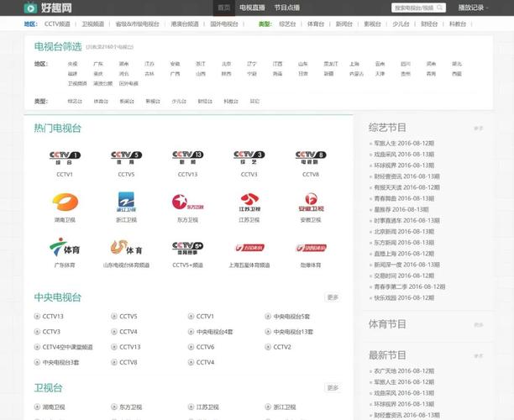
Task: Open 青春季第二季 2016-08-12期
Action: coord(410,287)
